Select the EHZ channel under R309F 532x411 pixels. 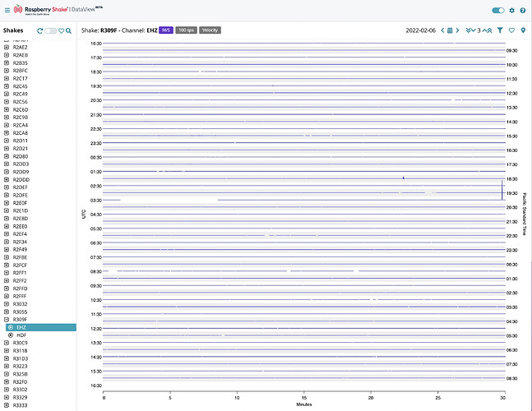coord(41,327)
